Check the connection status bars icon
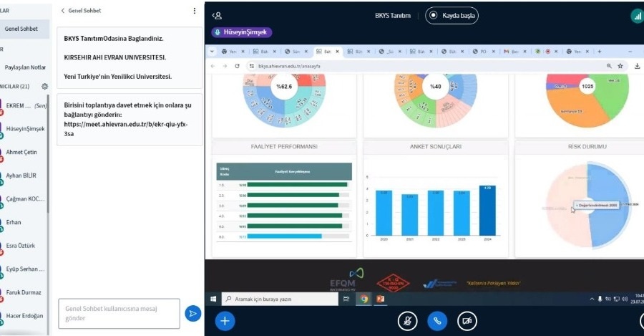This screenshot has height=336, width=644. pos(636,15)
